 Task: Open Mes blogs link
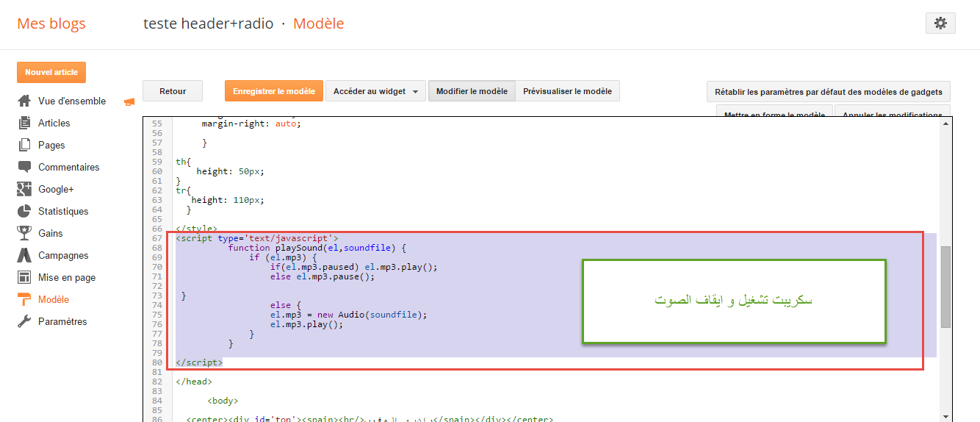pos(51,24)
